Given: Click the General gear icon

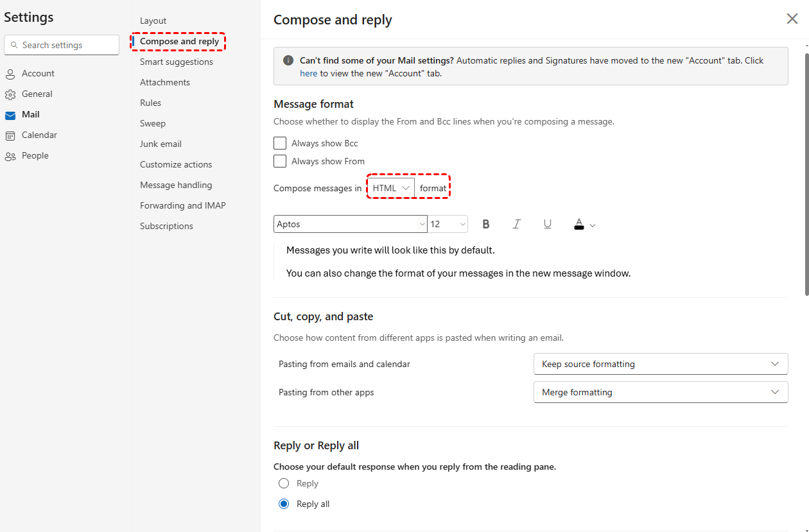Looking at the screenshot, I should tap(10, 94).
